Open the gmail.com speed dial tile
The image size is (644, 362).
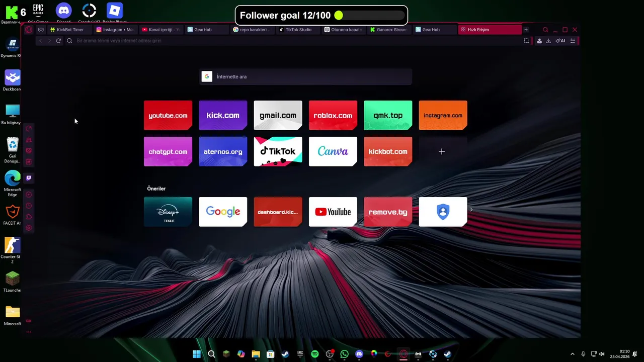[278, 115]
